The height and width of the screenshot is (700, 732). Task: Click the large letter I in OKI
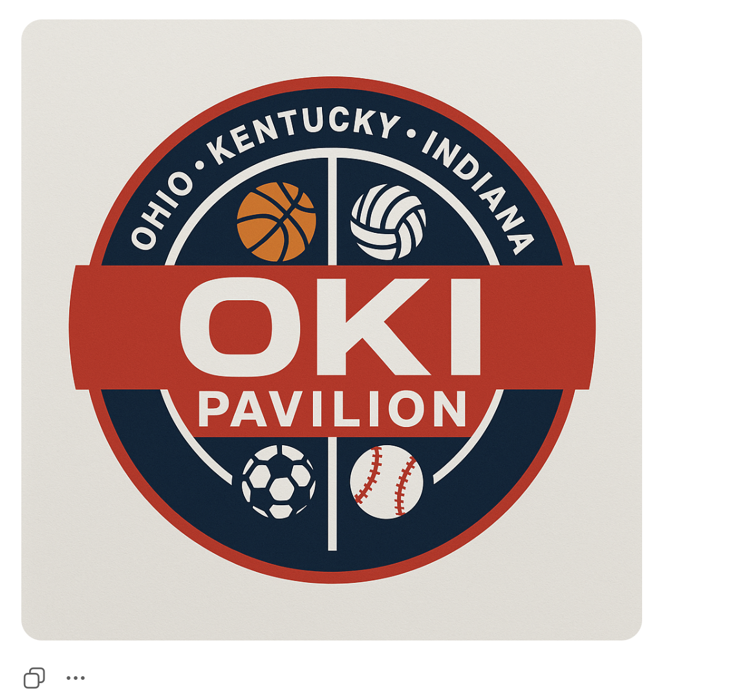pyautogui.click(x=465, y=327)
